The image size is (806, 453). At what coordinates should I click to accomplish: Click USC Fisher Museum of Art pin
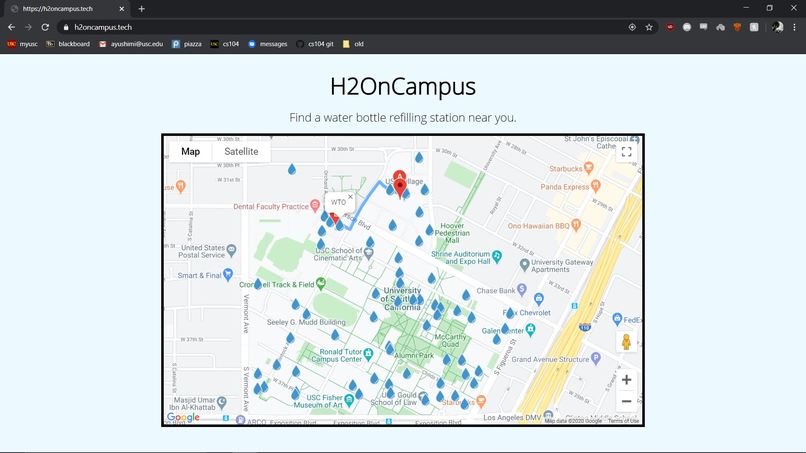(349, 400)
